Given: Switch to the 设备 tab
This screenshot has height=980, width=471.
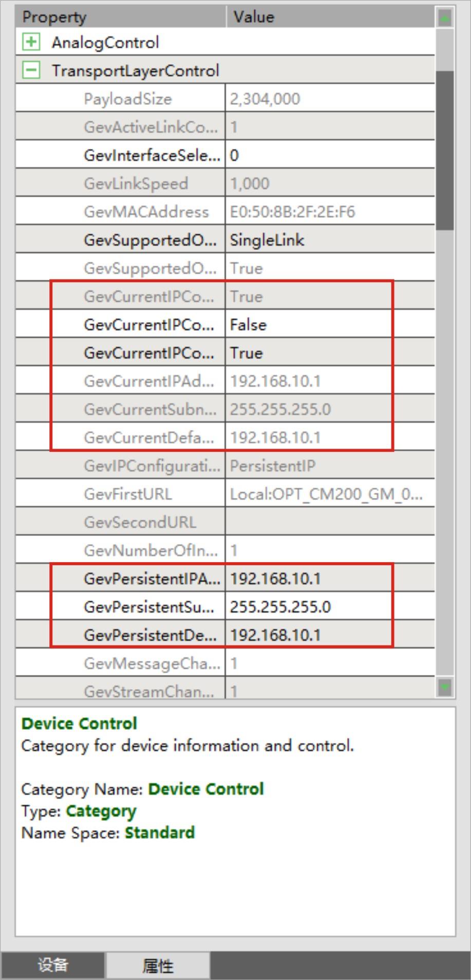Looking at the screenshot, I should tap(53, 965).
